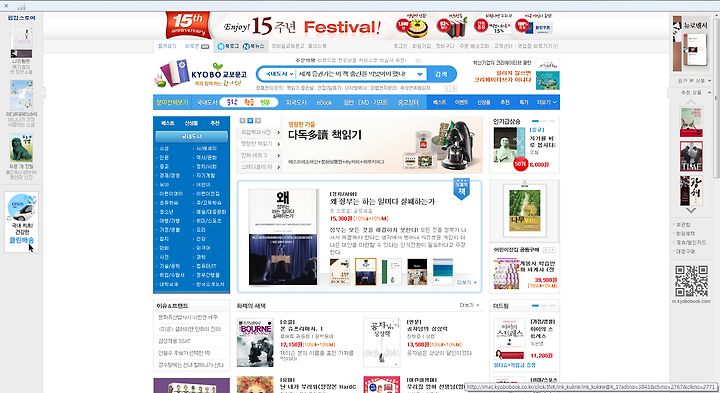The height and width of the screenshot is (393, 720).
Task: Open the 대학교재 category link
Action: click(x=169, y=284)
